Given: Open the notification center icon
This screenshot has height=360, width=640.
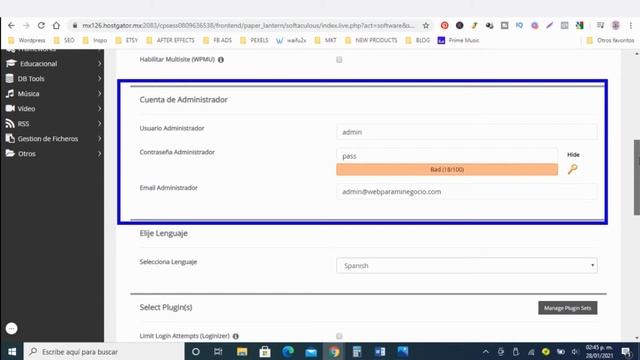Looking at the screenshot, I should [x=626, y=351].
